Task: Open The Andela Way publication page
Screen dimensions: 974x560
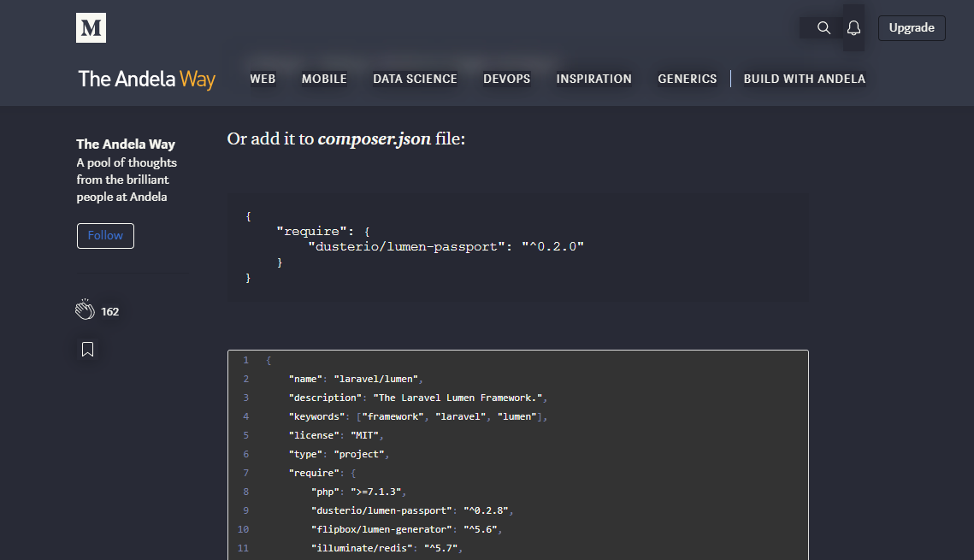Action: [x=146, y=79]
